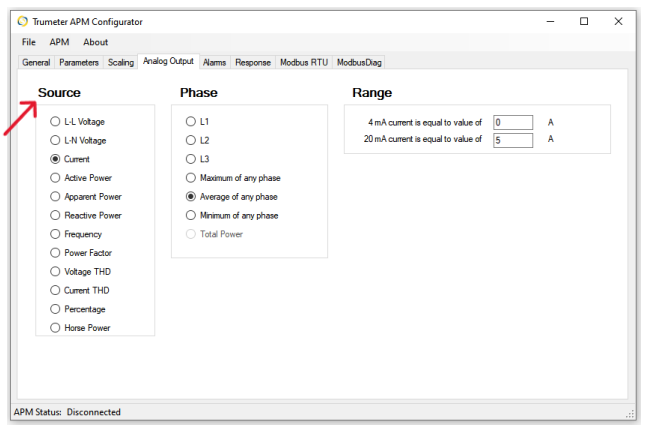Minimize the Trumeter APM Configurator window
The image size is (648, 432).
coord(550,21)
